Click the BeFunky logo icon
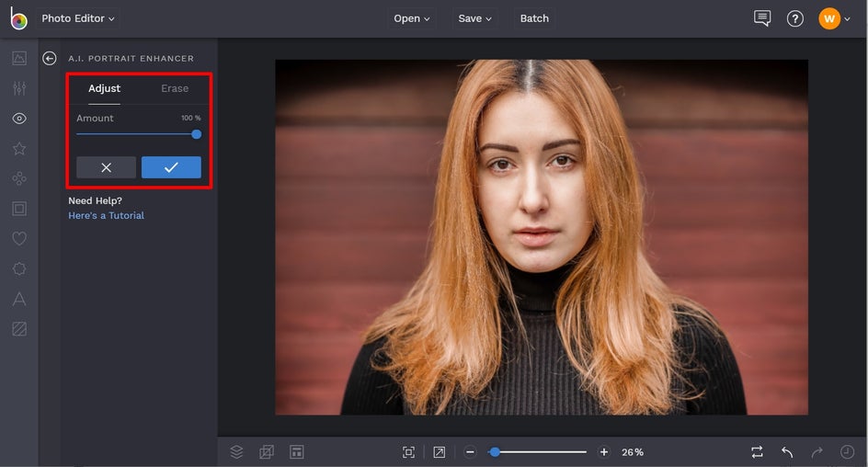Viewport: 868px width, 467px height. click(x=18, y=18)
